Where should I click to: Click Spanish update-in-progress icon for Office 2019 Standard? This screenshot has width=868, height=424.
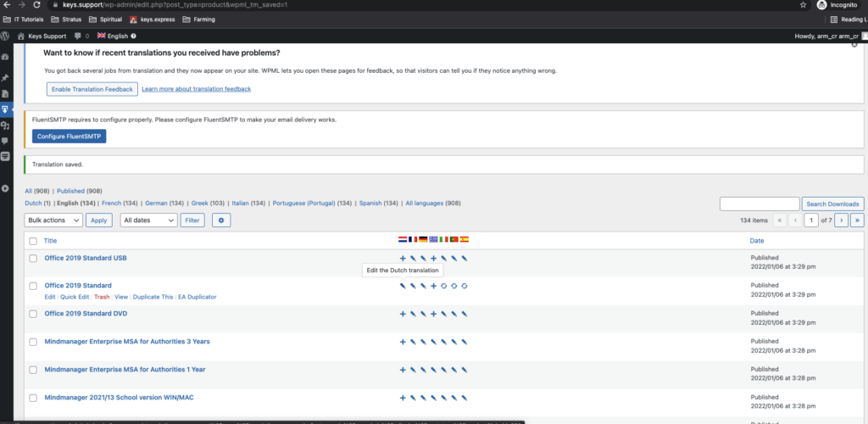click(465, 286)
